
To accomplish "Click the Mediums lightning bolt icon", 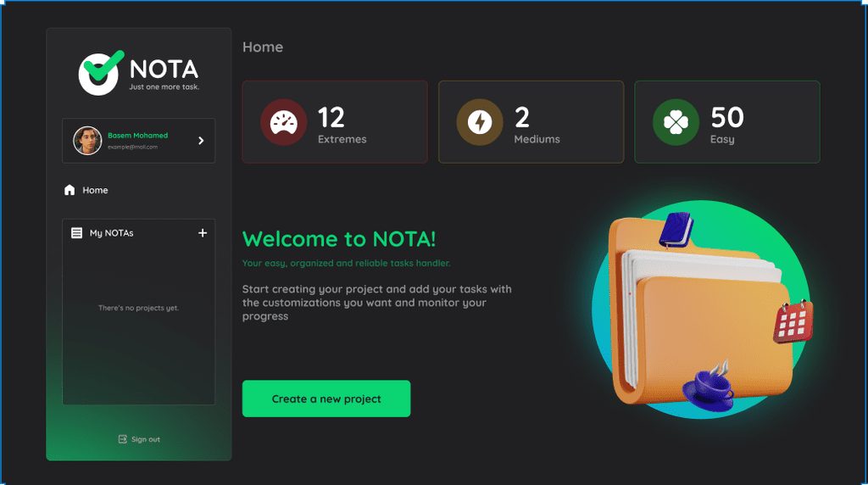I will click(480, 122).
